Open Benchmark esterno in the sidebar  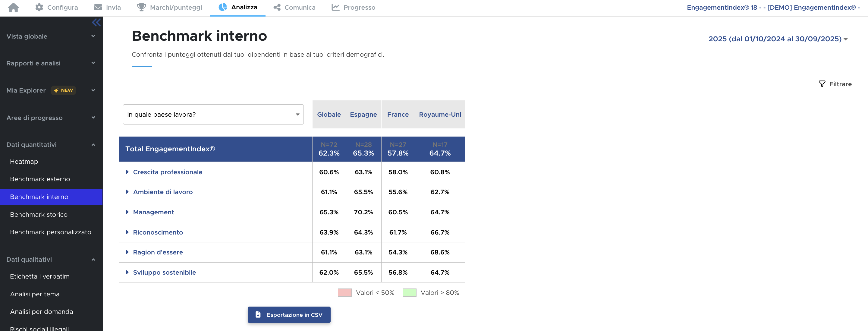tap(40, 179)
